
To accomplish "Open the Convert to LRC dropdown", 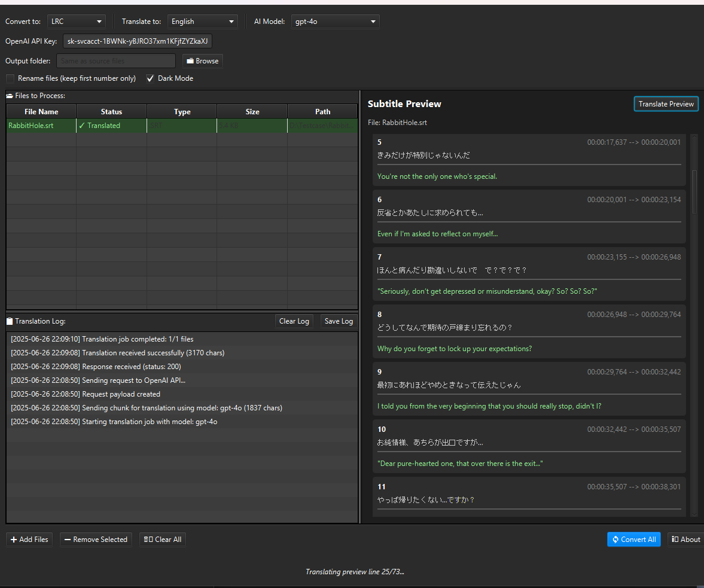I will [x=77, y=22].
